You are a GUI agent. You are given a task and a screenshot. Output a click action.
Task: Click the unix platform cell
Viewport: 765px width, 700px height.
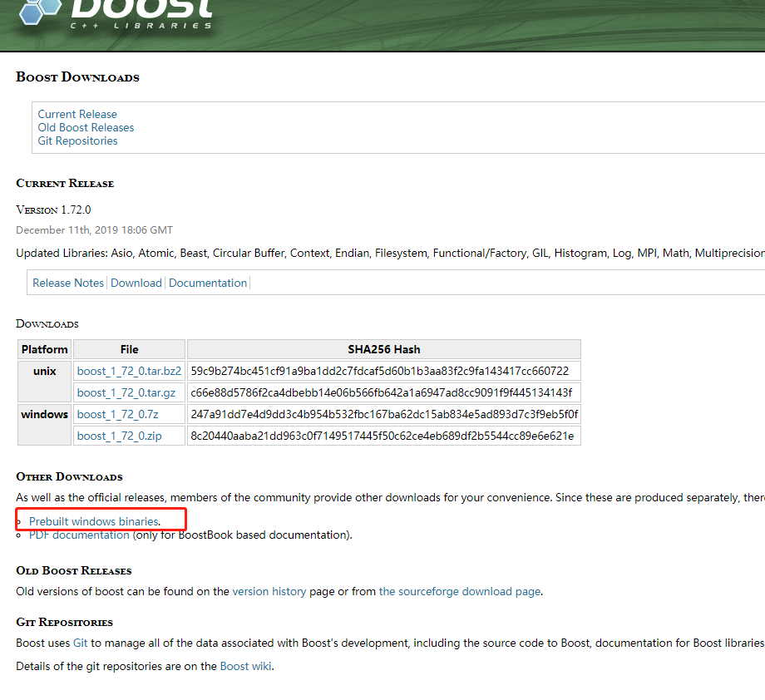click(44, 382)
